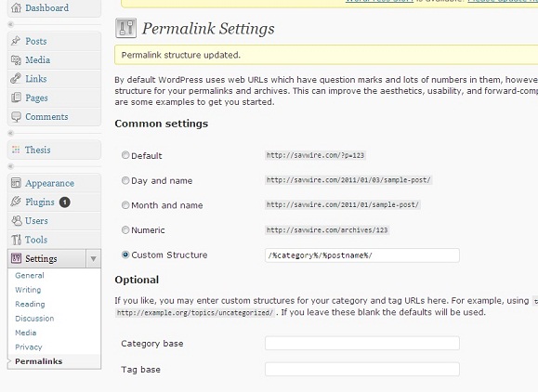Image resolution: width=538 pixels, height=392 pixels.
Task: Choose the Day and name radio option
Action: pos(125,180)
